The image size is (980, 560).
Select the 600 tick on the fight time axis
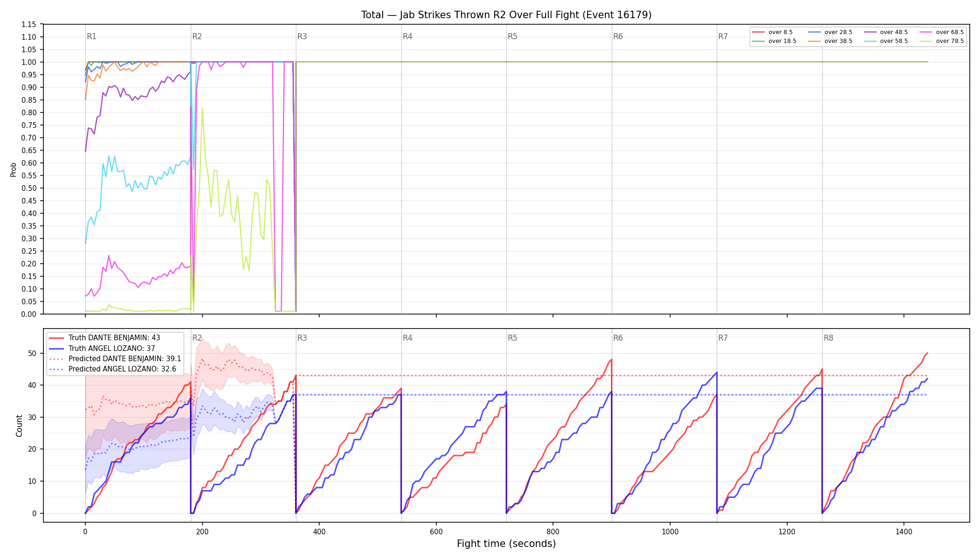tap(436, 532)
